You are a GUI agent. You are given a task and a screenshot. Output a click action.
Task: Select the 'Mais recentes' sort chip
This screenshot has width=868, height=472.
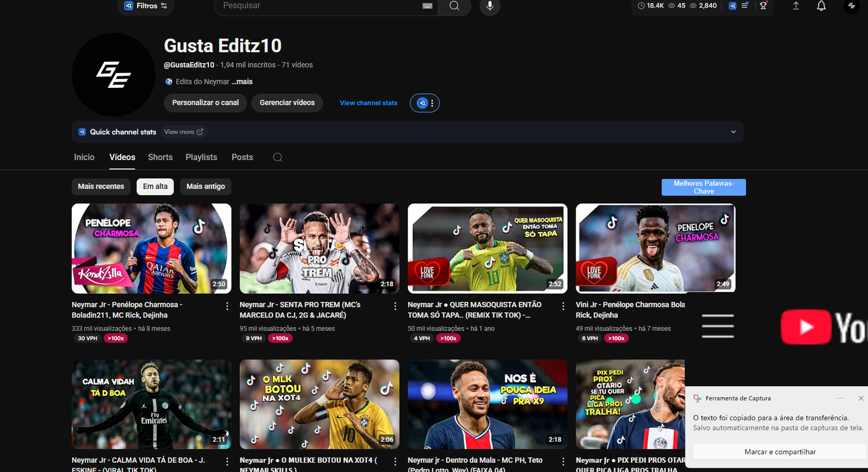(101, 187)
